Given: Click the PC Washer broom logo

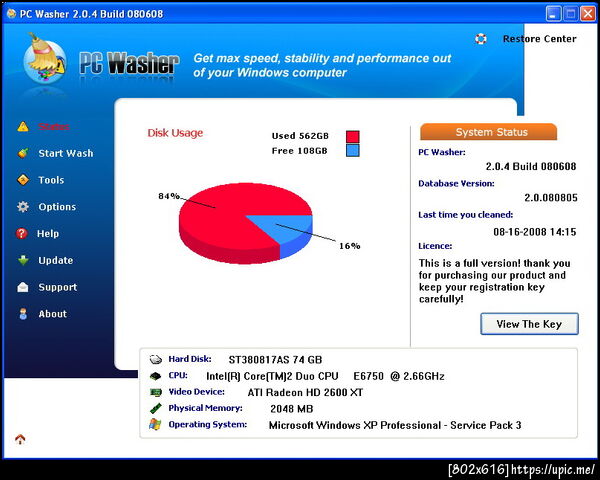Looking at the screenshot, I should pyautogui.click(x=44, y=59).
